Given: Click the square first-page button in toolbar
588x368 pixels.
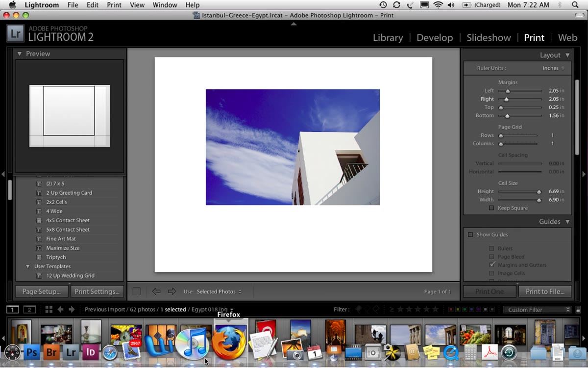Looking at the screenshot, I should click(137, 291).
